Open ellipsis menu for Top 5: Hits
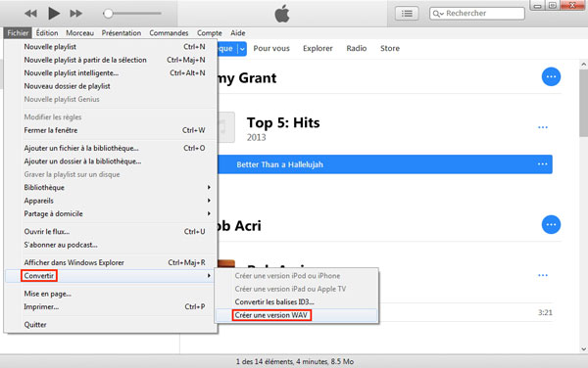The image size is (588, 368). tap(543, 127)
